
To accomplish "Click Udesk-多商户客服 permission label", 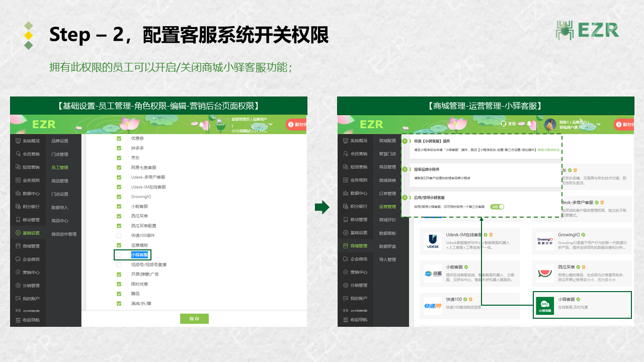I will [x=148, y=177].
